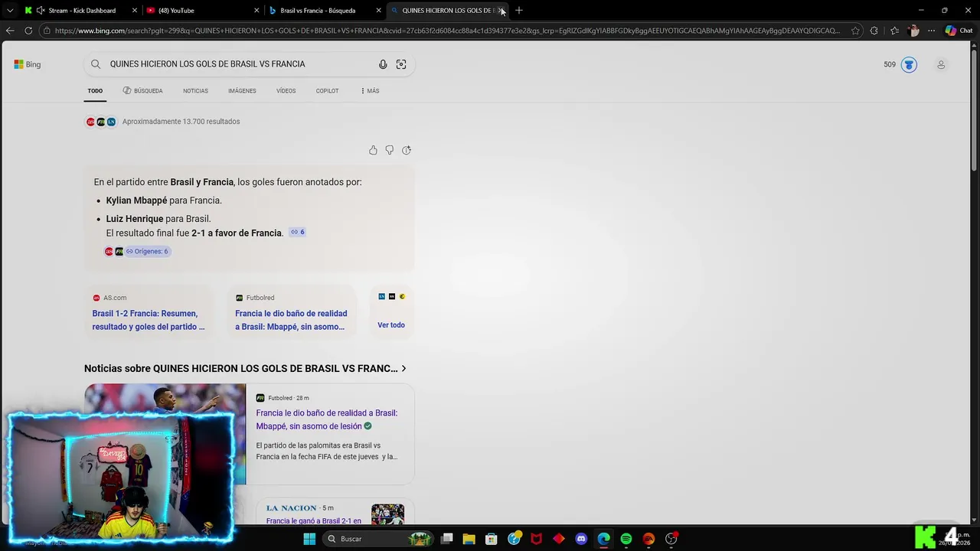The image size is (980, 551).
Task: Mute the Stream - Kick Dashboard tab audio
Action: [x=40, y=11]
